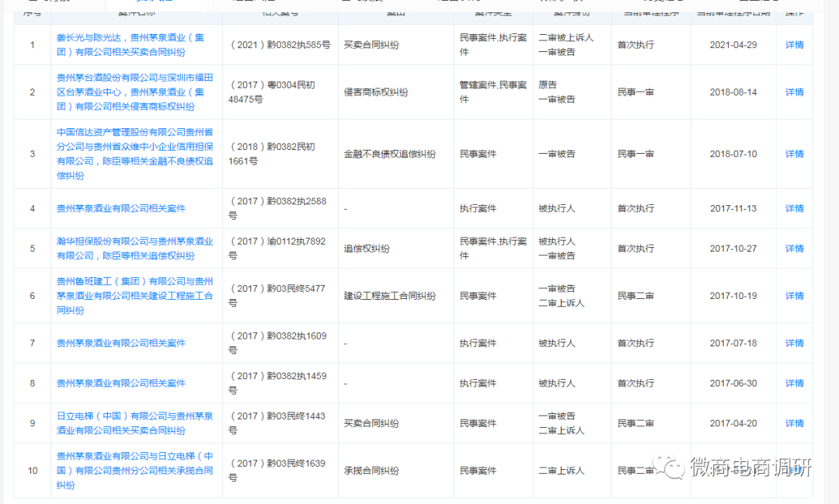
Task: Open case link 贵州茅台酒股份有限公司与深圳市福田区台茅酒业中心
Action: coord(135,92)
